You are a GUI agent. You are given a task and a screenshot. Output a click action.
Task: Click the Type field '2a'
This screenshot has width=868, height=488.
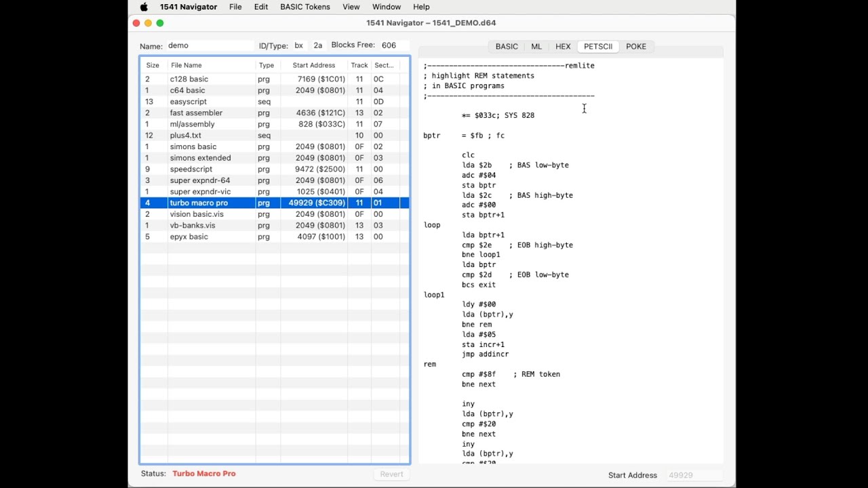(318, 45)
